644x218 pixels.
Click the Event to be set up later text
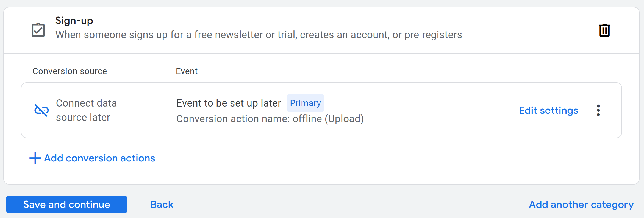229,103
